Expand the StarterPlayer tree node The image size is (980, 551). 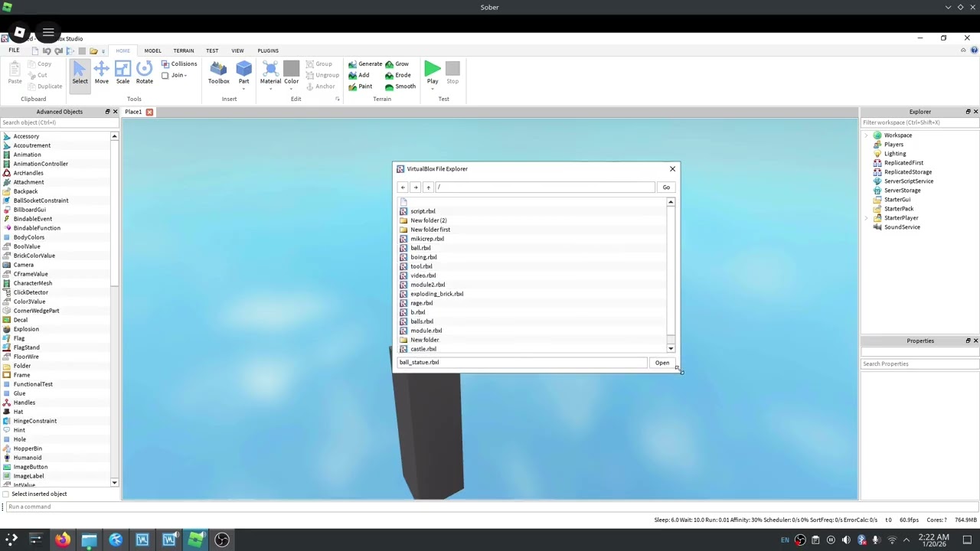coord(867,218)
